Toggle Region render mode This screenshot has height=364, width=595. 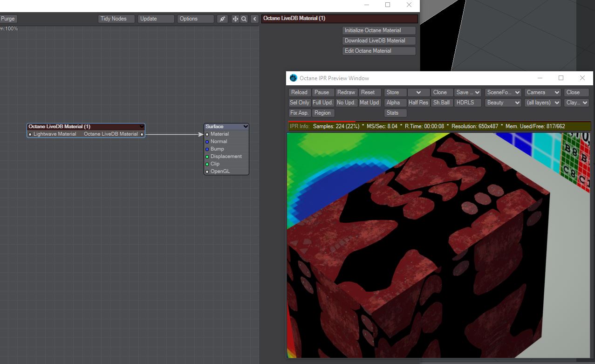323,113
